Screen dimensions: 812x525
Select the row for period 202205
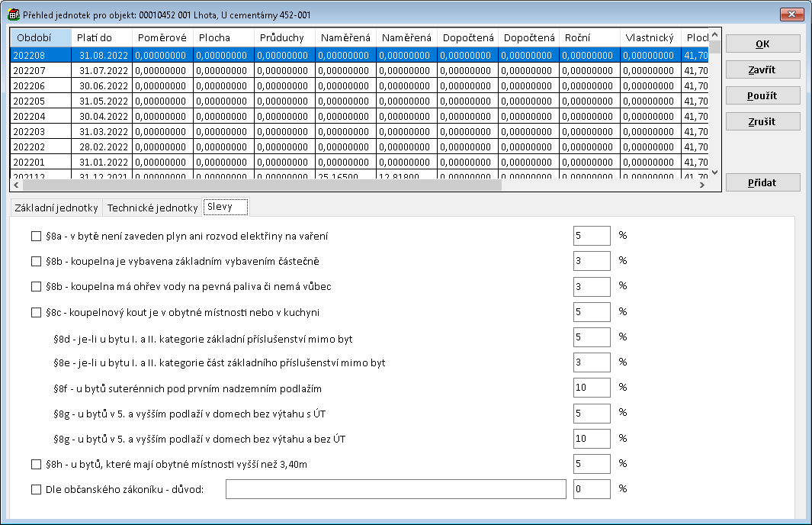point(41,101)
